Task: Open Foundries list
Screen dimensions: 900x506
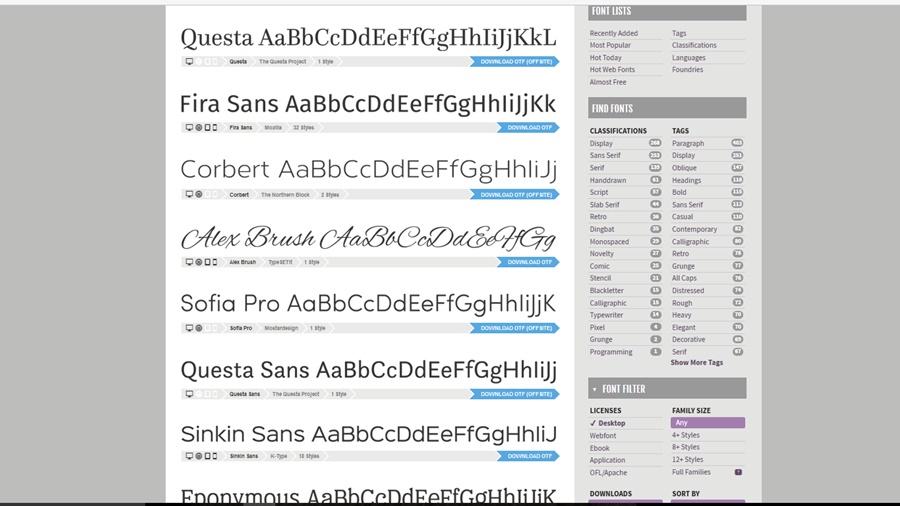Action: tap(688, 70)
